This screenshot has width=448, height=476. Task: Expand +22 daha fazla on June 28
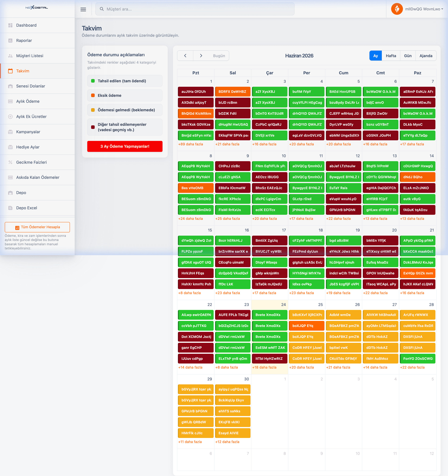coord(412,367)
